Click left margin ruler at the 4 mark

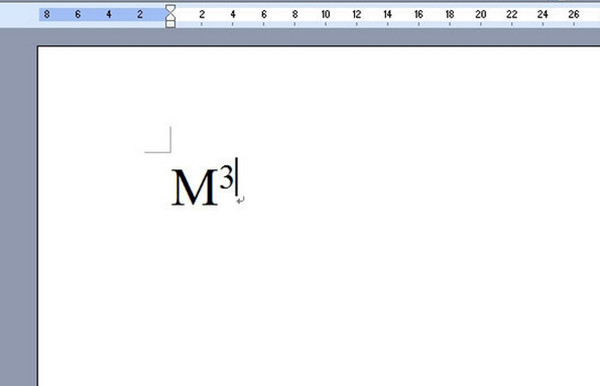(109, 15)
